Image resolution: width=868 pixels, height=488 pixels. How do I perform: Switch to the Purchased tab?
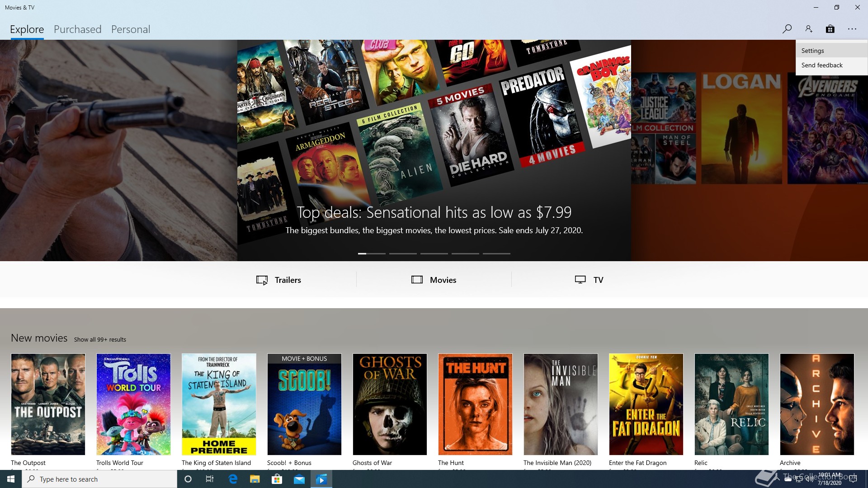(x=77, y=29)
